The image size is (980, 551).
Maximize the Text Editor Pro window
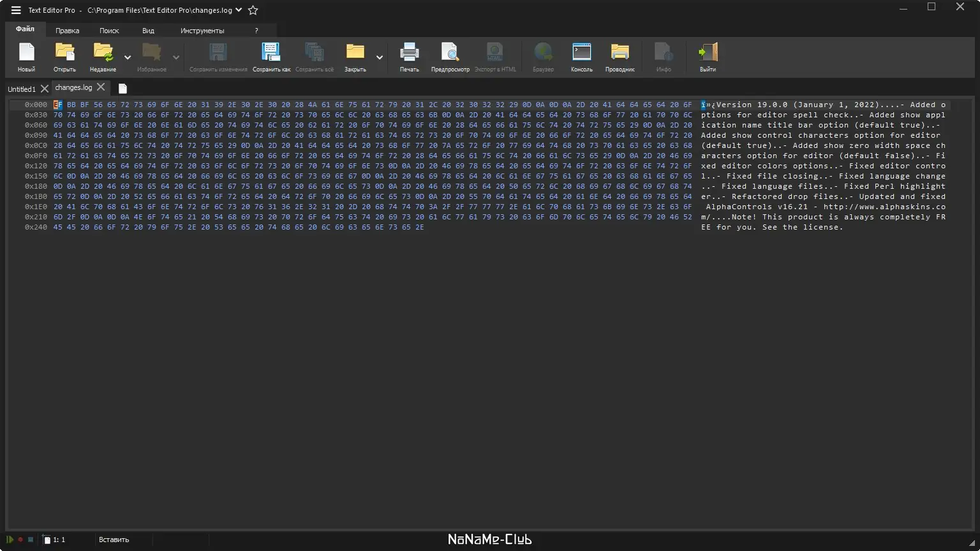pos(932,7)
